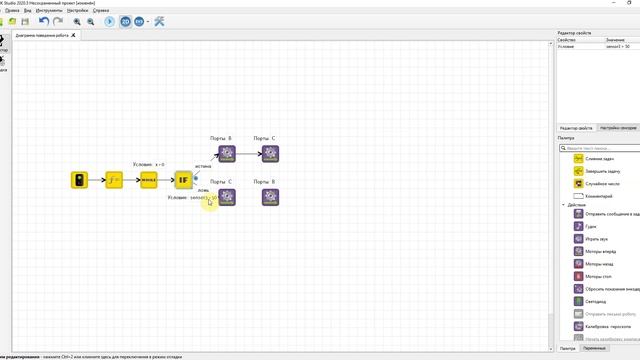Viewport: 640px width, 360px height.
Task: Click the blue link port beside IF block
Action: pos(196,178)
